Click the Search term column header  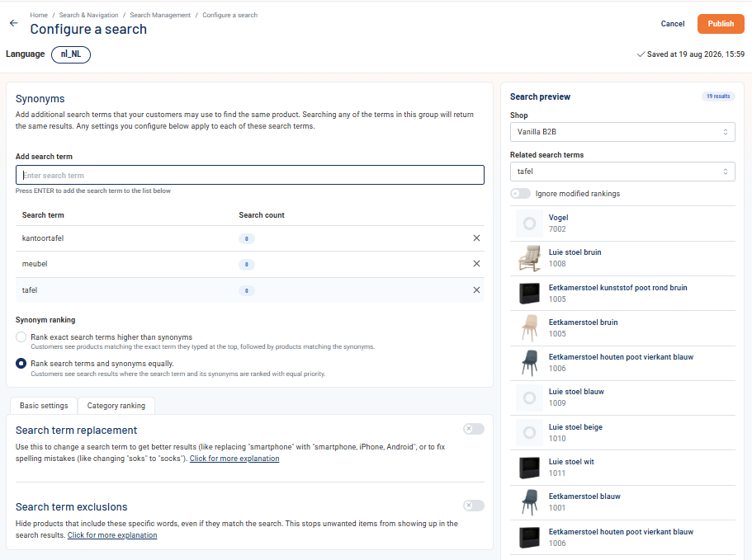pyautogui.click(x=43, y=215)
